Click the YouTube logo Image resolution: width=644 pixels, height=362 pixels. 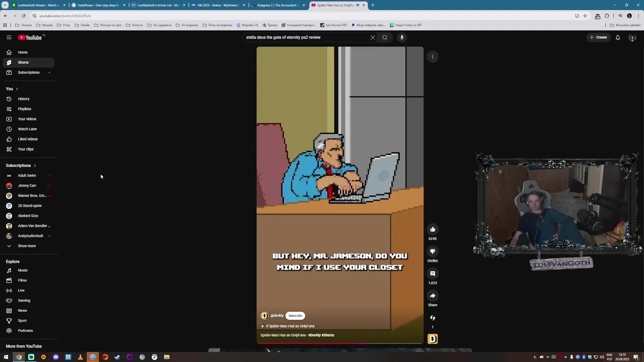(30, 37)
